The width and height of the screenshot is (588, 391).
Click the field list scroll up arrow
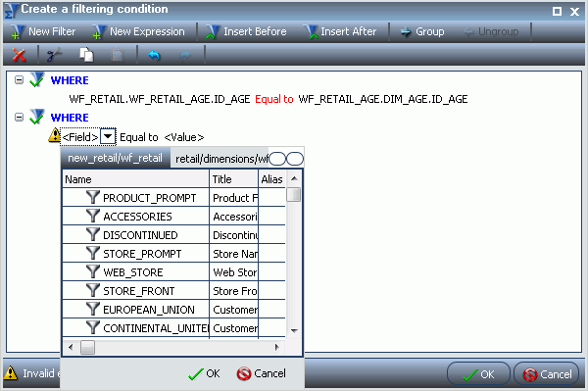point(294,178)
